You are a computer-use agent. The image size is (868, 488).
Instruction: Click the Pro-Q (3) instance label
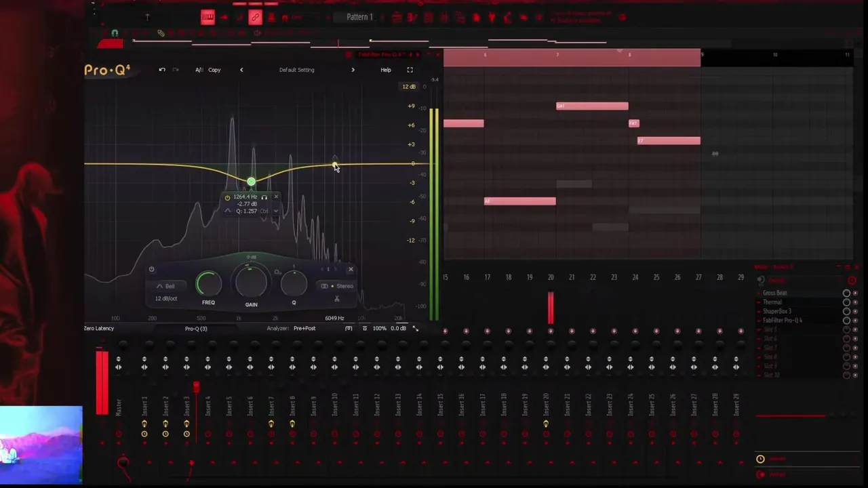(x=196, y=329)
